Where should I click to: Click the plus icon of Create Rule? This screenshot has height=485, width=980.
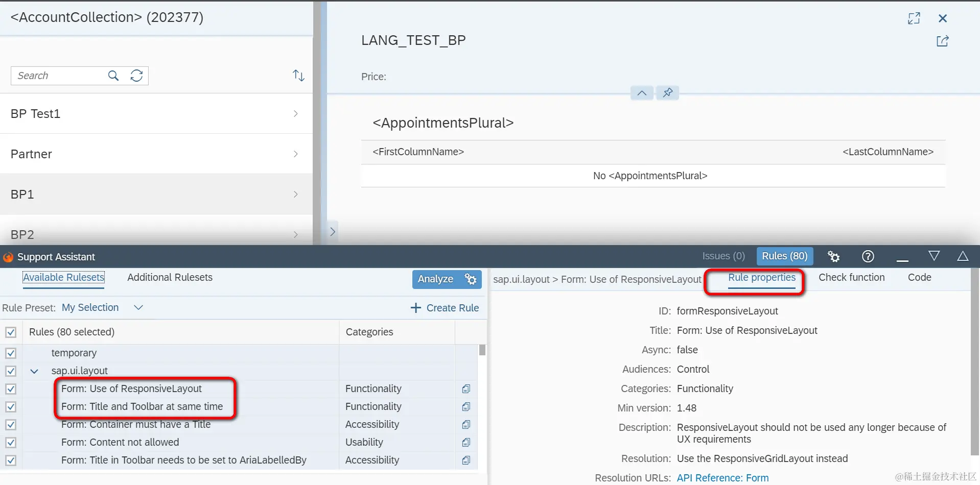click(416, 308)
